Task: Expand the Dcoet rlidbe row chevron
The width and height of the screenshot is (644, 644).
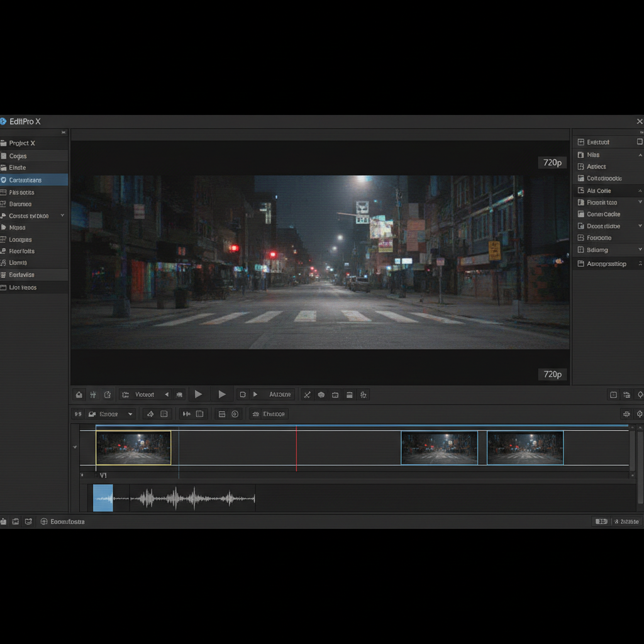Action: coord(640,226)
